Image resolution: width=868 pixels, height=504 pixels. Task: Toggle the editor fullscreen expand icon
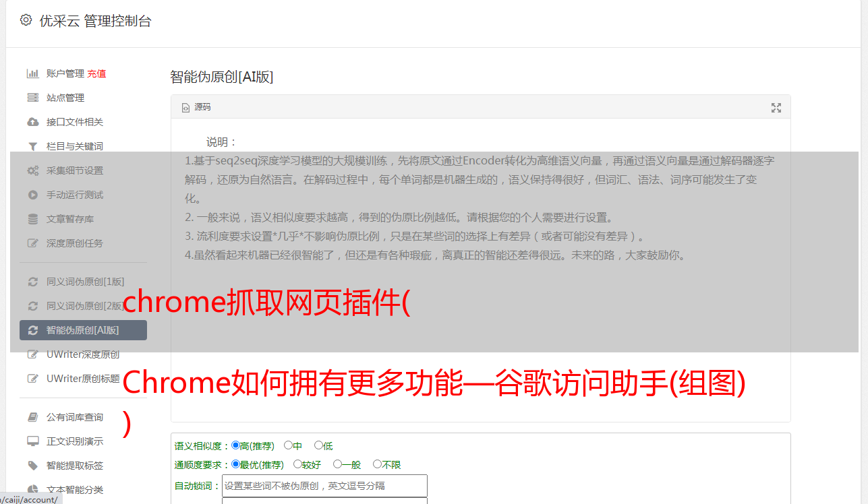[x=776, y=108]
